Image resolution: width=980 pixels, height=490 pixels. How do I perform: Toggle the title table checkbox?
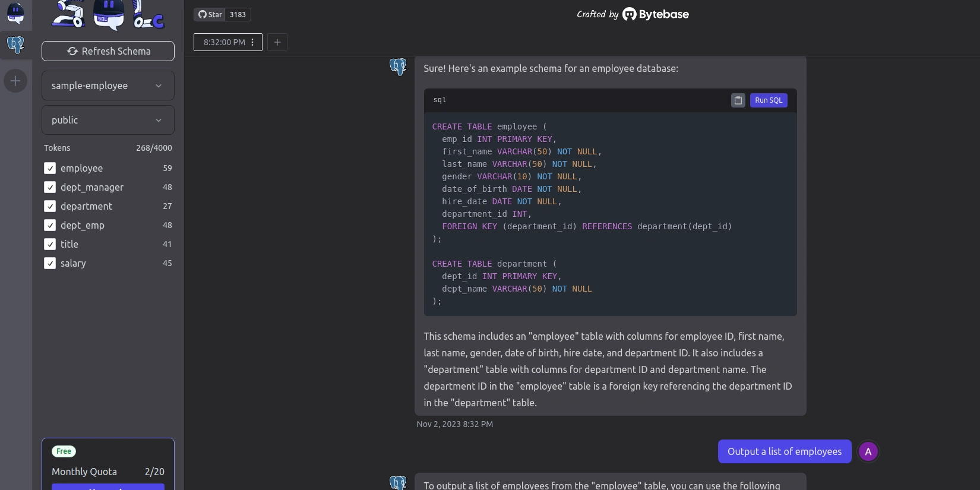[50, 244]
